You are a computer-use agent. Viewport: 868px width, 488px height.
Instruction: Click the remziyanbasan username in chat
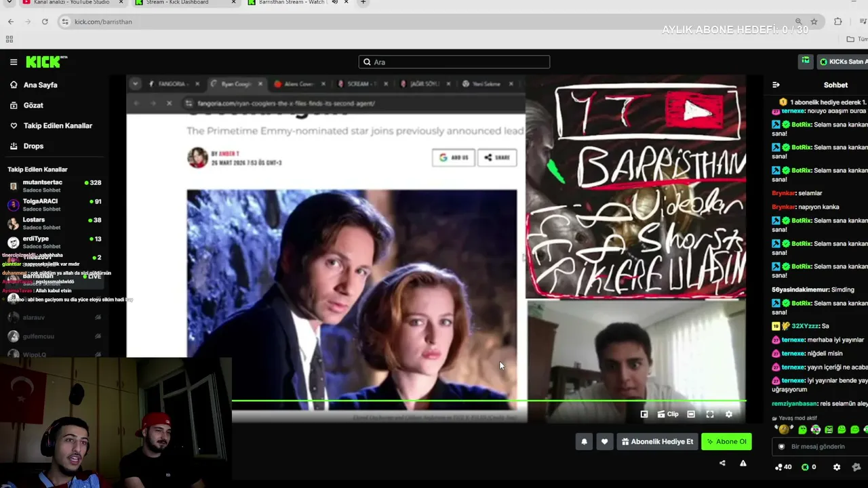click(795, 403)
